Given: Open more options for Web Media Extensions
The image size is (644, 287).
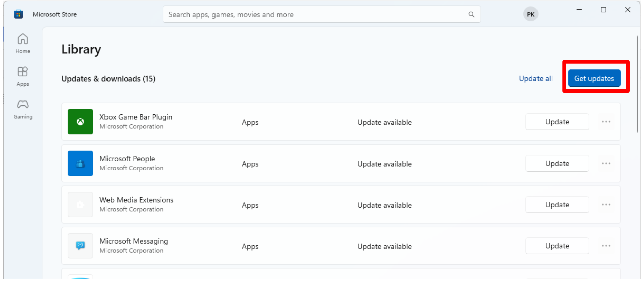Looking at the screenshot, I should coord(606,205).
